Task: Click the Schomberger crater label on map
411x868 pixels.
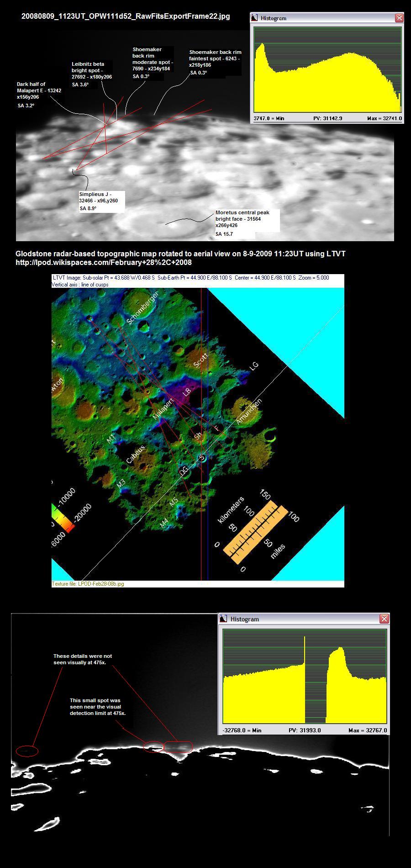Action: point(142,308)
